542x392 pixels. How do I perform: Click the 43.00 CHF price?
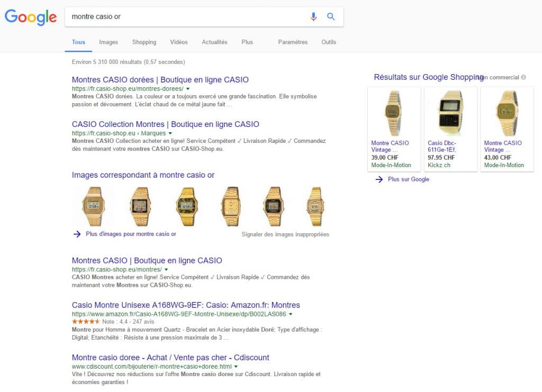498,158
